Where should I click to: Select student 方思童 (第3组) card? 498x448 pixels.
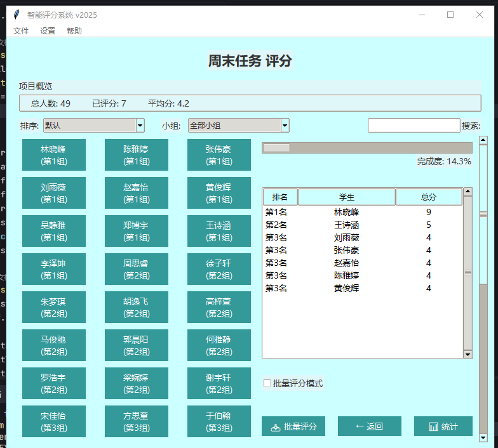137,421
